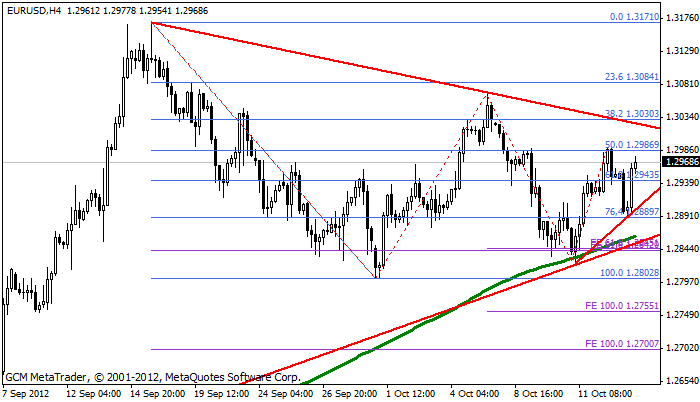Click price axis value 1.27970
700x402 pixels.
[682, 282]
